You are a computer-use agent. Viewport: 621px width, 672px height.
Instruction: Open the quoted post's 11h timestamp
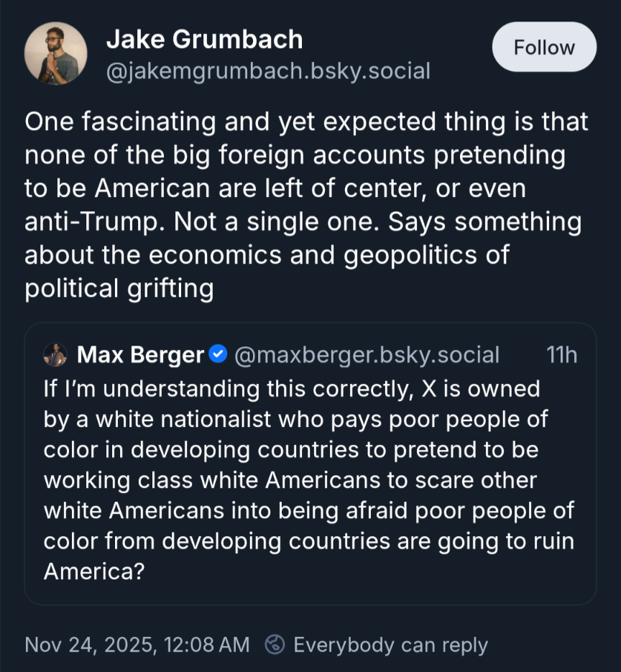click(x=561, y=355)
